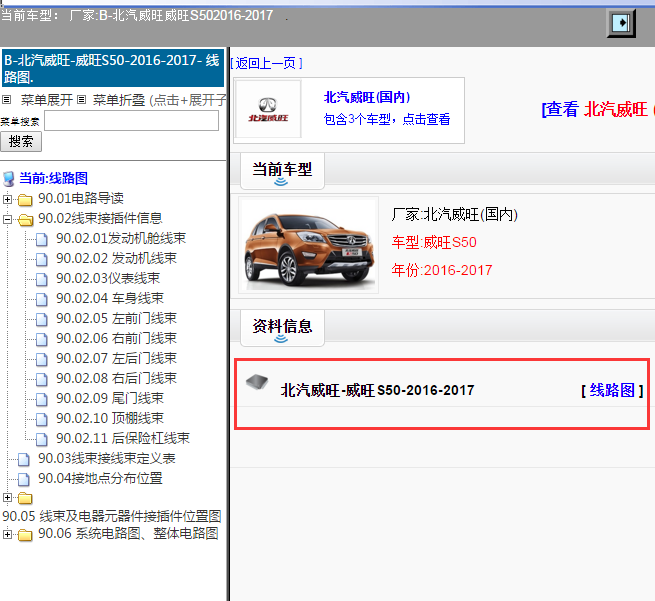Open tree item 90.02.09 尾门线束
This screenshot has height=601, width=655.
(x=110, y=398)
